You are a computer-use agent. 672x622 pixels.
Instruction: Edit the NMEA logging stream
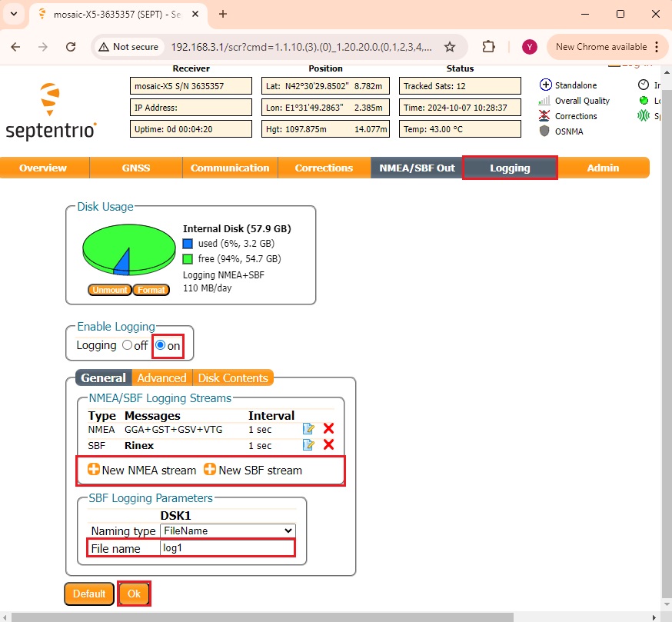tap(308, 429)
